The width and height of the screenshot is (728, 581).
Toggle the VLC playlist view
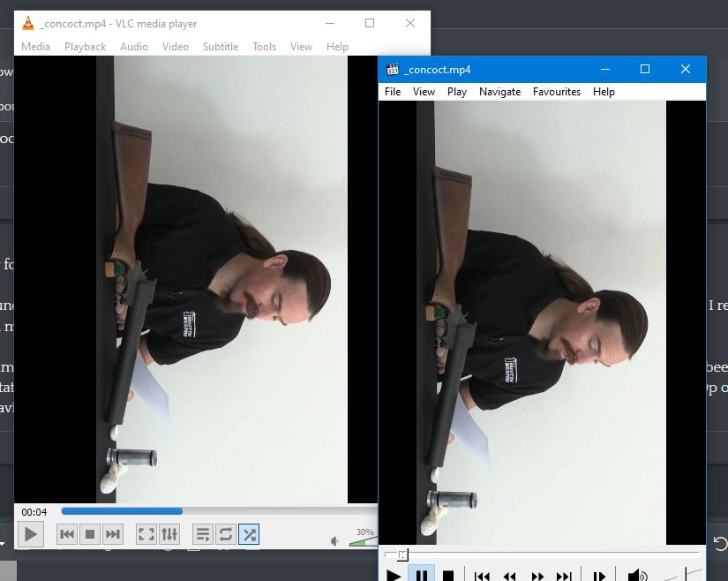[x=203, y=534]
